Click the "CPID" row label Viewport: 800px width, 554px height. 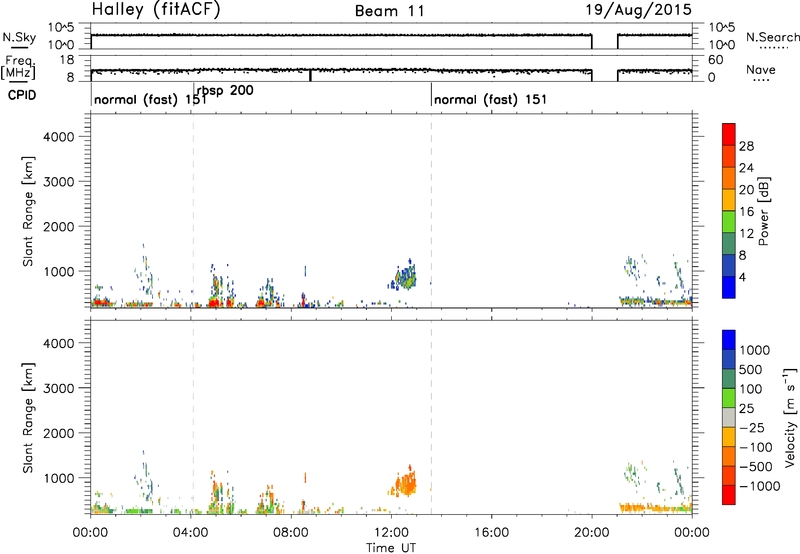click(22, 95)
